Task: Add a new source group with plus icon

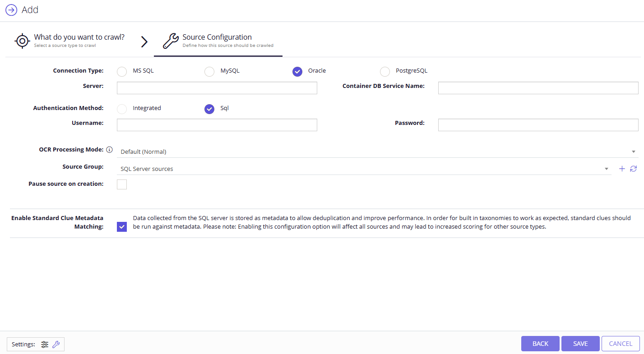Action: point(622,169)
